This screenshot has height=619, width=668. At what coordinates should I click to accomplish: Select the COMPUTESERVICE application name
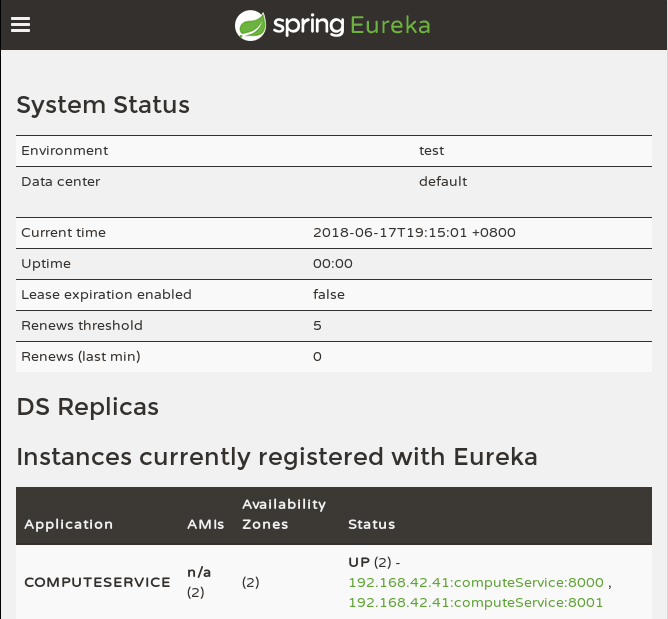tap(97, 582)
